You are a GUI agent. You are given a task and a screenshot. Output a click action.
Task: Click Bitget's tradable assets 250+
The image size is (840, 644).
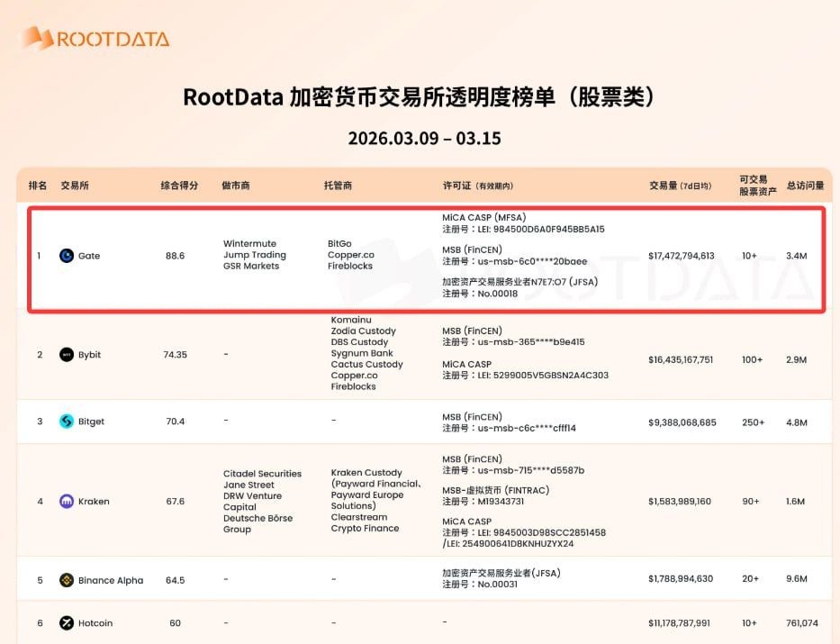tap(754, 422)
